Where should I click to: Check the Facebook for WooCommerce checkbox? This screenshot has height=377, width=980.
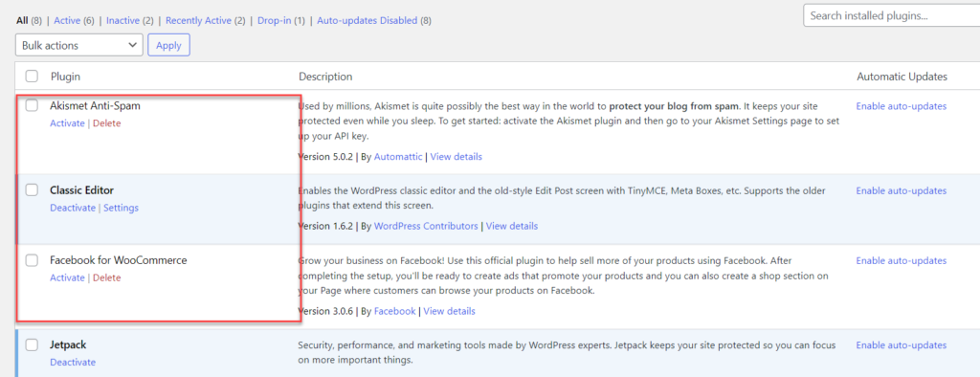(32, 260)
